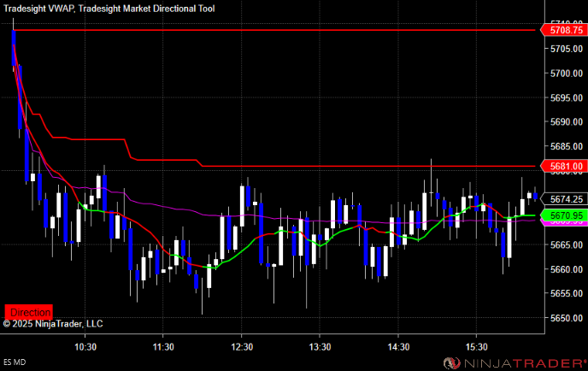Click the 5655.00 price axis label
Screen dimensions: 588x371
tap(567, 293)
